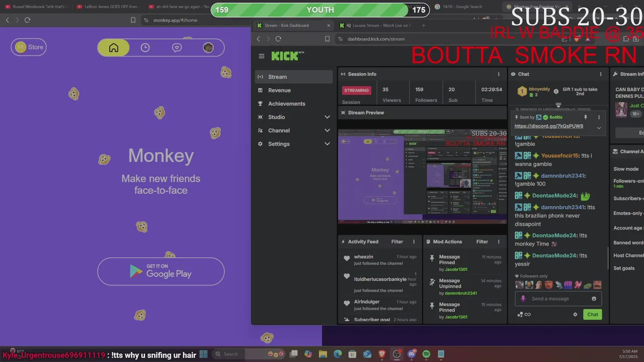Click the STREAMING status badge
The width and height of the screenshot is (644, 362).
point(356,90)
